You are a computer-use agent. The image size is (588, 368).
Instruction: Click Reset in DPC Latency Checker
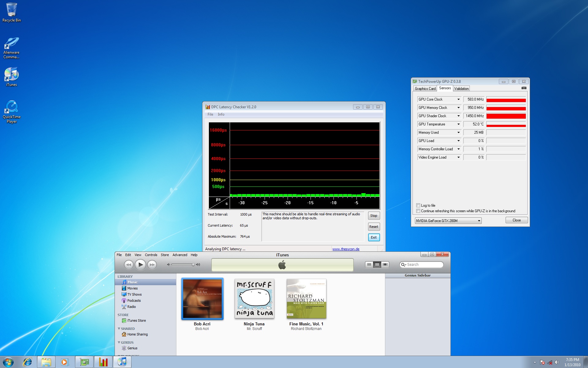374,227
